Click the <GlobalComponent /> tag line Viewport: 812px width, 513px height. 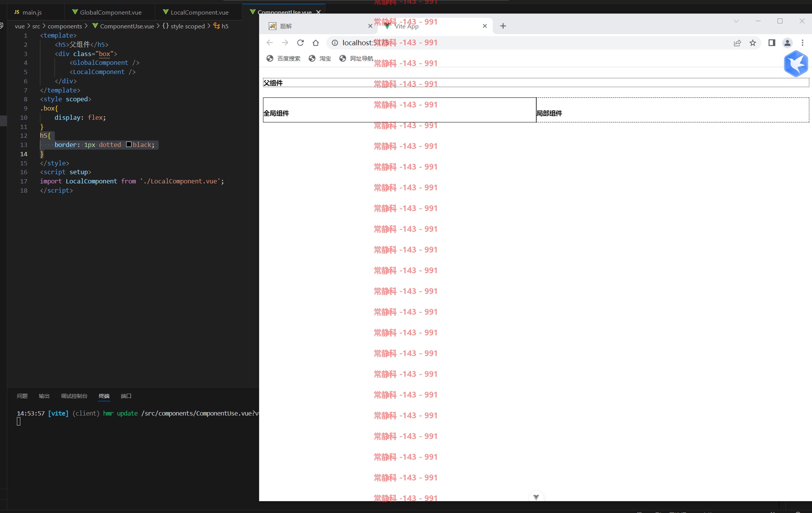tap(104, 63)
